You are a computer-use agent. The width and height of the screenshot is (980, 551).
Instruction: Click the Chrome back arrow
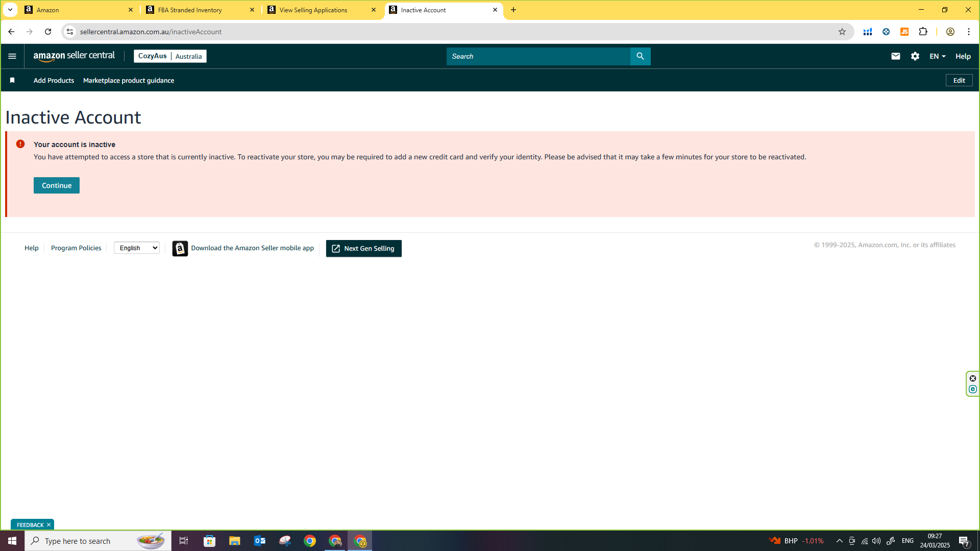[11, 32]
